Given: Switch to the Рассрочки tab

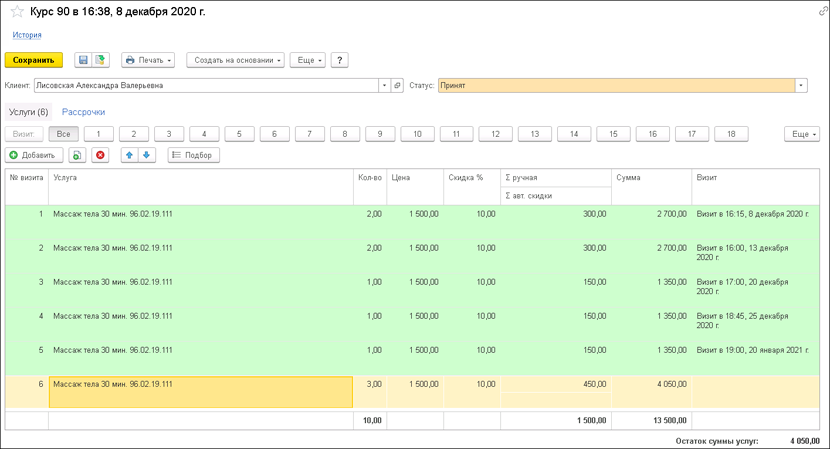Looking at the screenshot, I should point(84,112).
